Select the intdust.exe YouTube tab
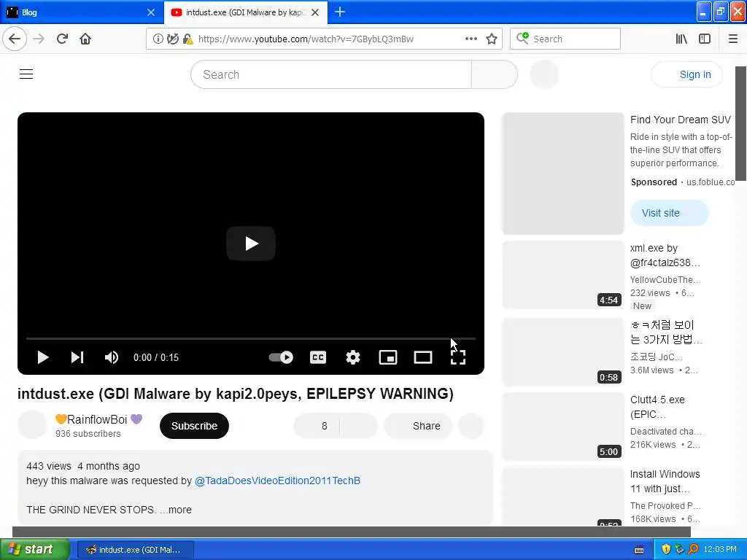Image resolution: width=747 pixels, height=560 pixels. (x=246, y=12)
